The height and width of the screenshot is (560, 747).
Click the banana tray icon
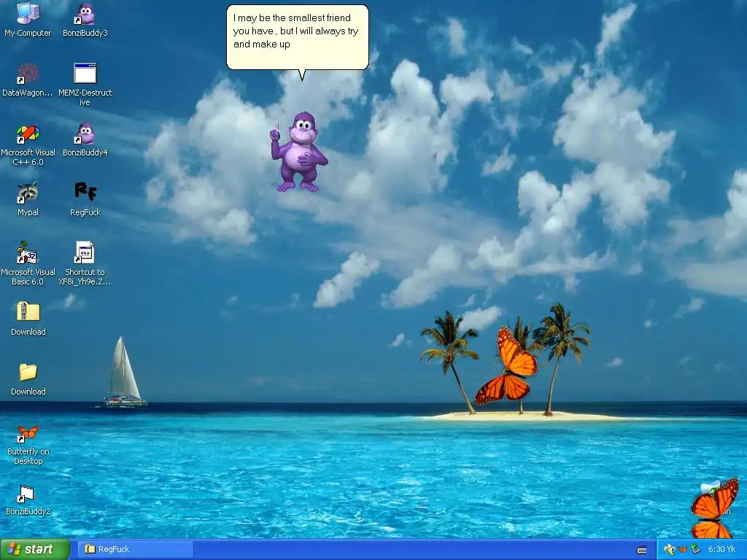pyautogui.click(x=670, y=550)
